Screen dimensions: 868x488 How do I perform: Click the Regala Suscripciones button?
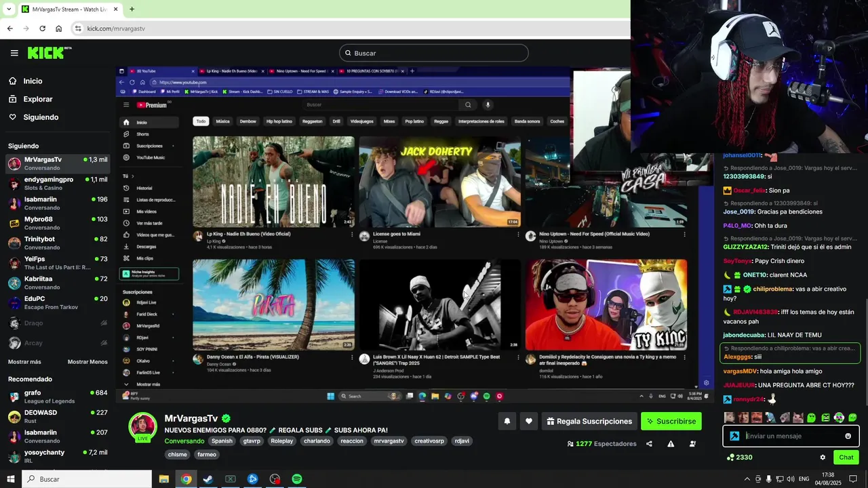coord(589,421)
